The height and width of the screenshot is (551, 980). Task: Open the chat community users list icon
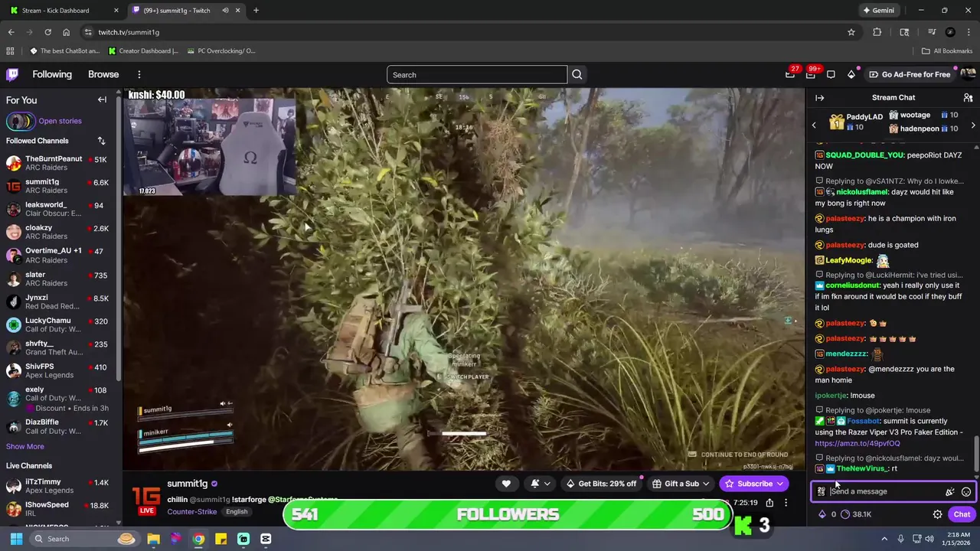[x=968, y=98]
